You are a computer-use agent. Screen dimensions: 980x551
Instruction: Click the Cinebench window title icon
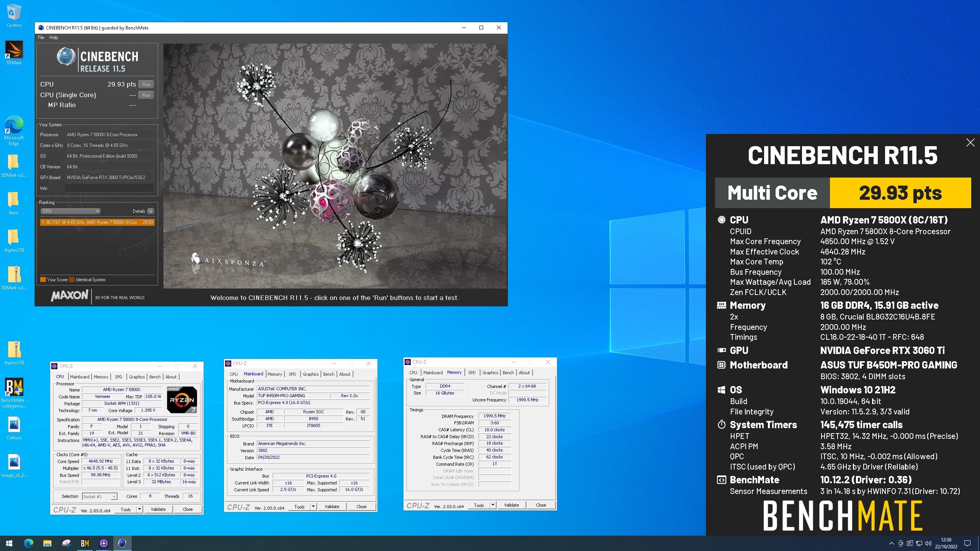pos(41,28)
